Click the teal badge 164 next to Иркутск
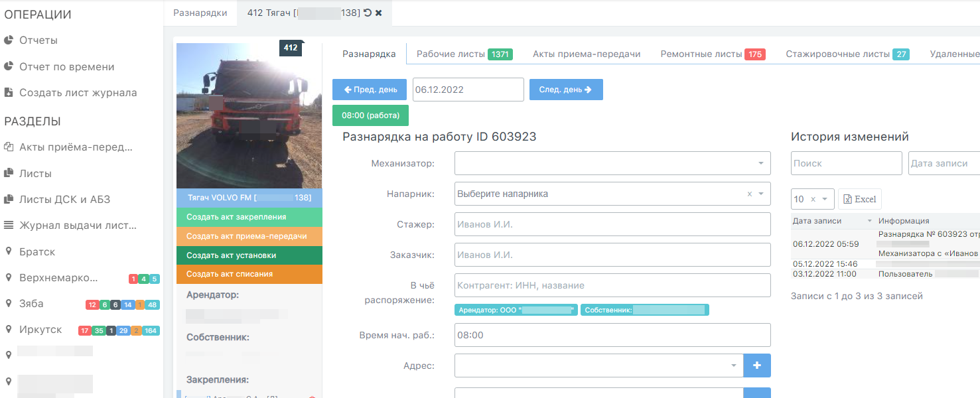The width and height of the screenshot is (980, 398). [151, 330]
